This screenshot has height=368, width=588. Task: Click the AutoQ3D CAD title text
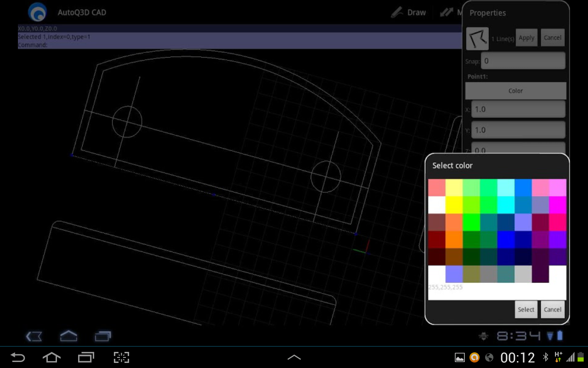(x=82, y=12)
